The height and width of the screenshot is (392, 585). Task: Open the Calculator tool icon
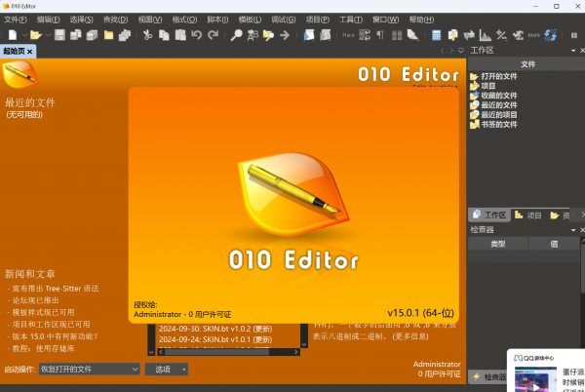click(437, 35)
